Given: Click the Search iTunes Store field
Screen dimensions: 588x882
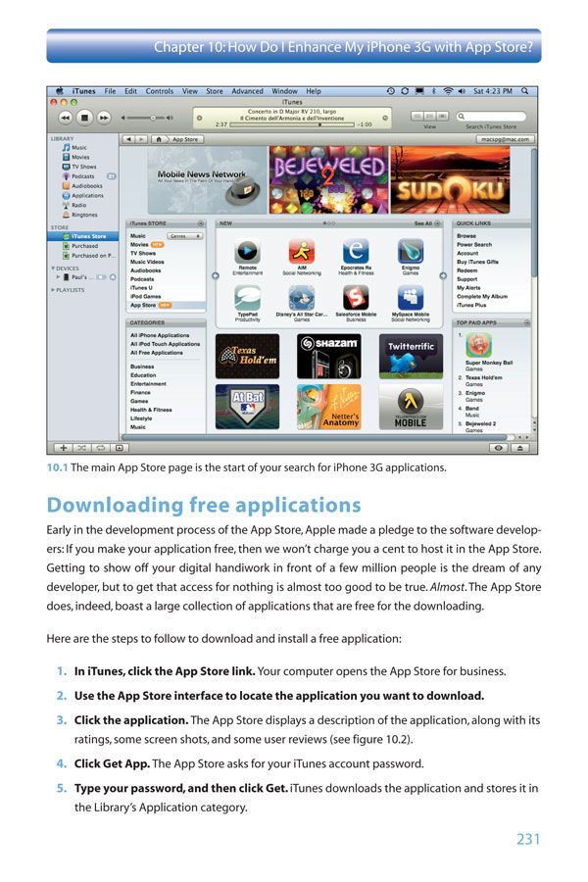Looking at the screenshot, I should coord(491,117).
